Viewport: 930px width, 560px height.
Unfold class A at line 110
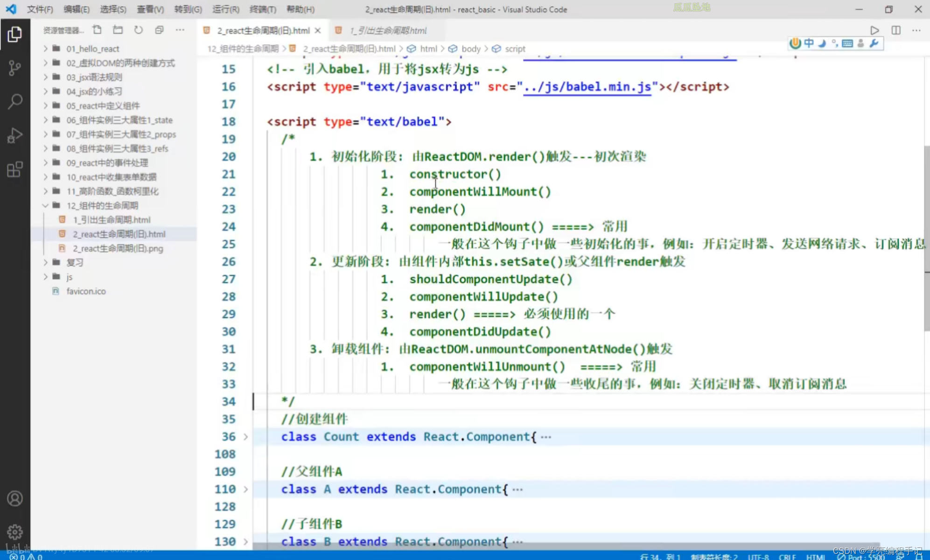click(x=245, y=490)
